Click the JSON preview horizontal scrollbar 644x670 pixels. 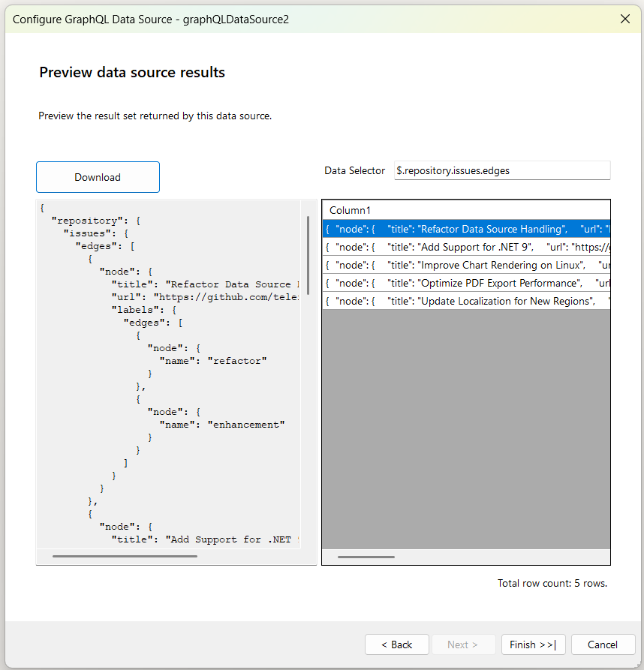(124, 556)
